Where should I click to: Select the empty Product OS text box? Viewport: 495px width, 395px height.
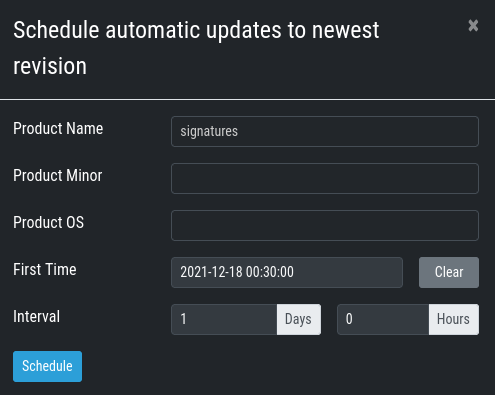tap(325, 225)
